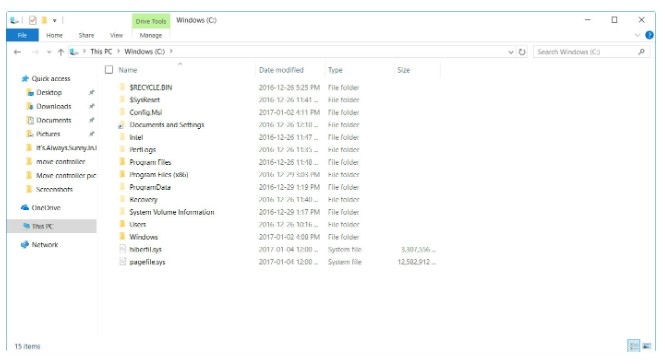Sort by the Name column header

[128, 70]
